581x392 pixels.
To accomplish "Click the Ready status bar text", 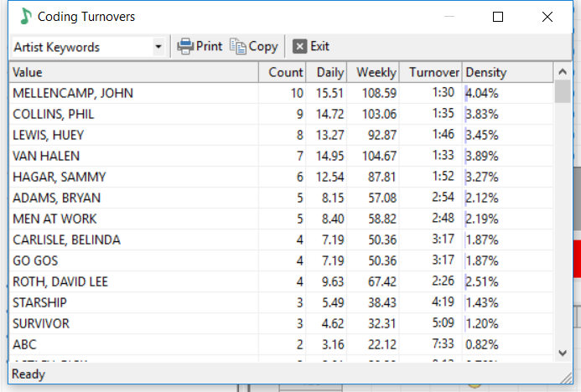I will pos(29,374).
